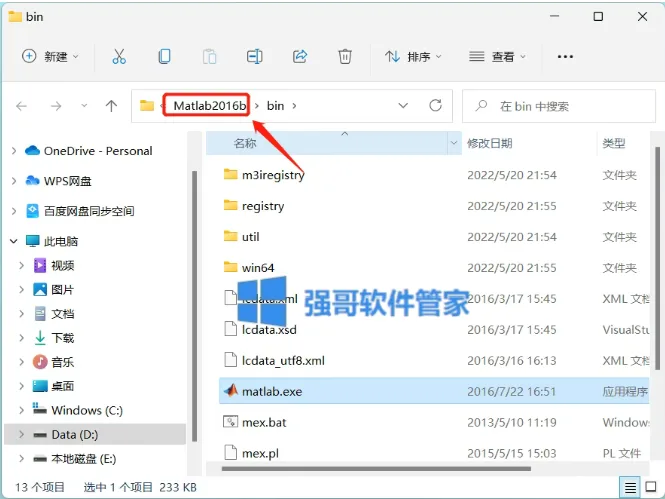Expand the Windows (C:) drive node
This screenshot has height=499, width=665.
[21, 410]
